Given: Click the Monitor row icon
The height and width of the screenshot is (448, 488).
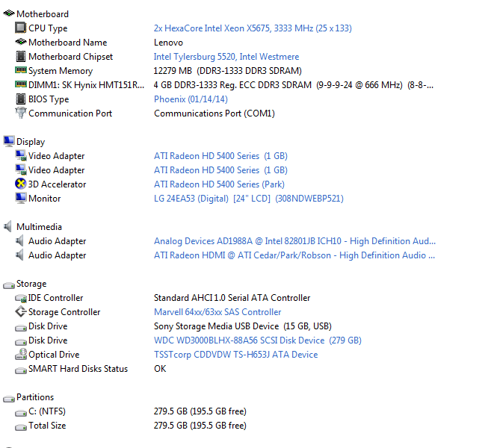Looking at the screenshot, I should [x=20, y=198].
